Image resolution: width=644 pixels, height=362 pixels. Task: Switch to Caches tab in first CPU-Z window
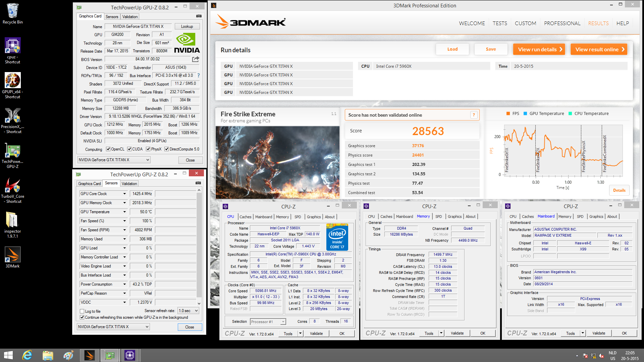(x=245, y=217)
